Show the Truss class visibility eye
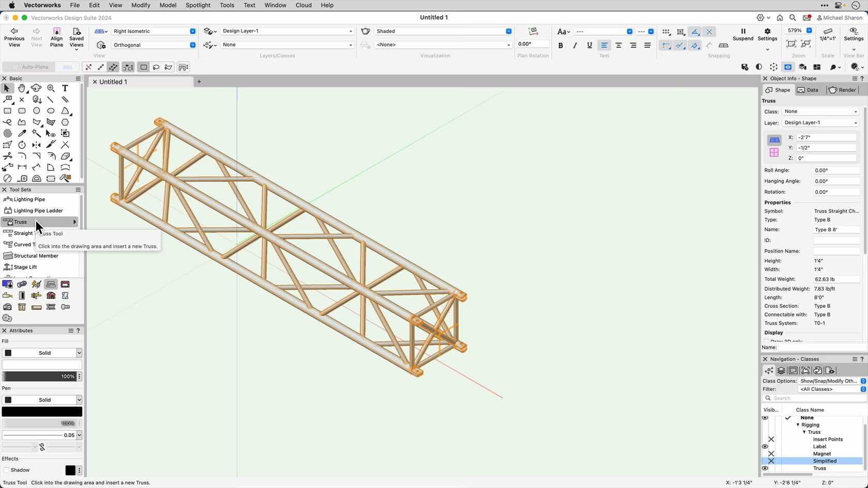This screenshot has height=488, width=868. 765,468
